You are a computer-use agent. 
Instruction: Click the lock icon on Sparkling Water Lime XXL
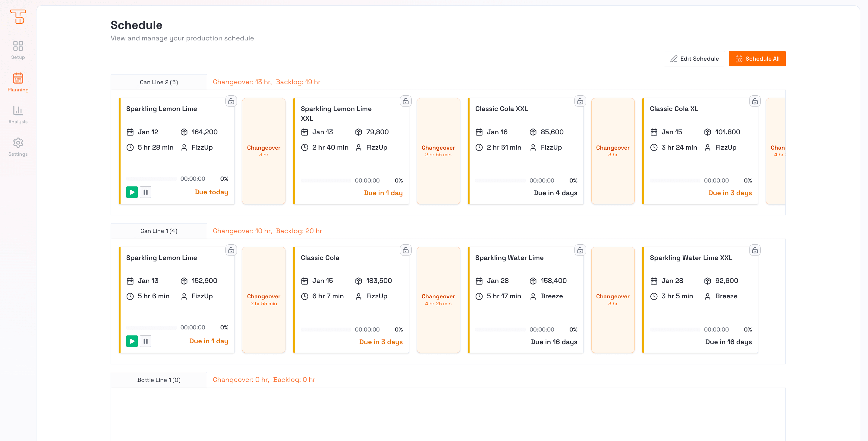(755, 250)
